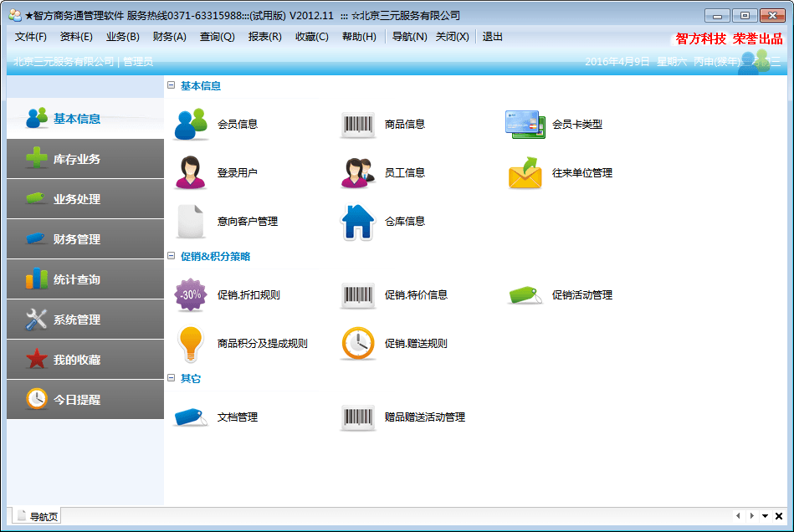Collapse the 促销&积分策略 section
Image resolution: width=794 pixels, height=532 pixels.
point(172,256)
